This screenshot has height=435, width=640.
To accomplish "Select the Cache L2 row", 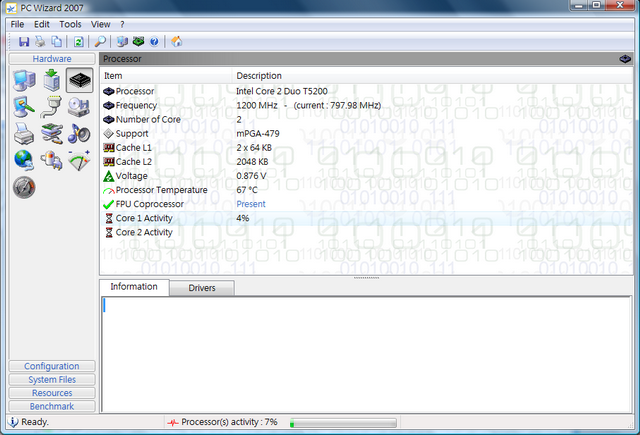I will (366, 162).
